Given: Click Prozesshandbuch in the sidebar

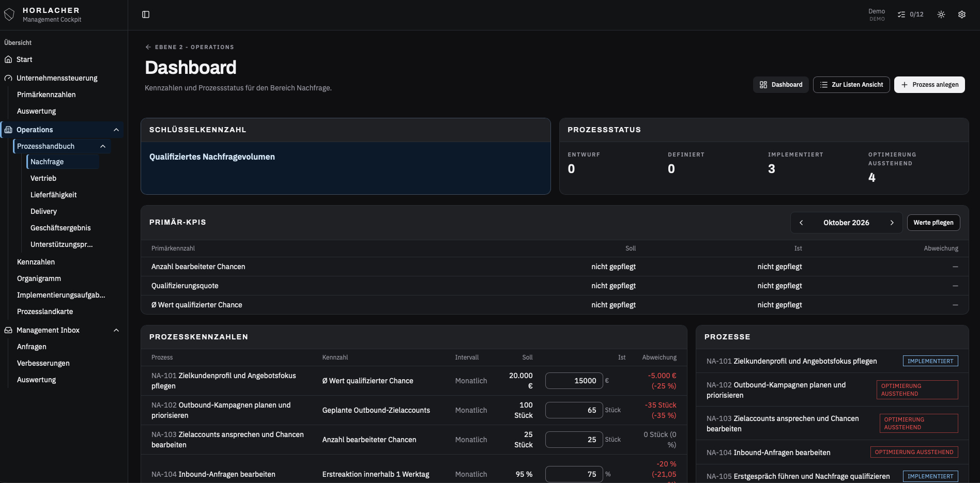Looking at the screenshot, I should [45, 146].
